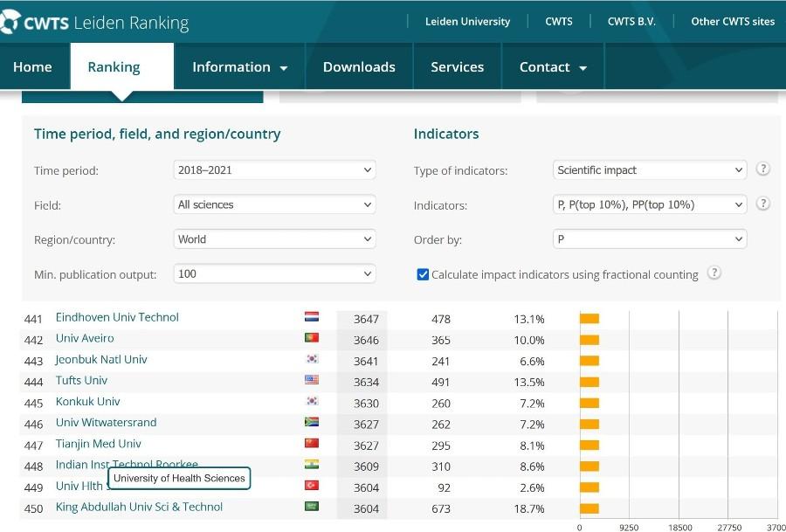Open help icon beside Indicators dropdown
Image resolution: width=786 pixels, height=532 pixels.
coord(762,204)
